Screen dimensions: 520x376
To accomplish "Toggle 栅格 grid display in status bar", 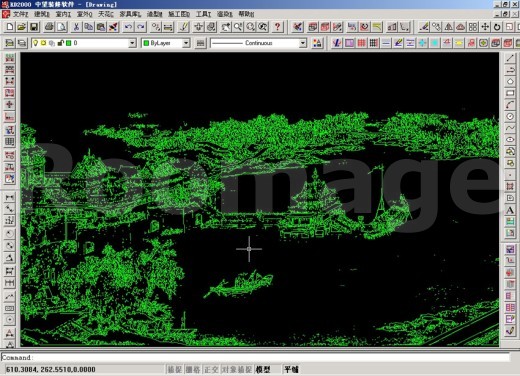I will (193, 369).
